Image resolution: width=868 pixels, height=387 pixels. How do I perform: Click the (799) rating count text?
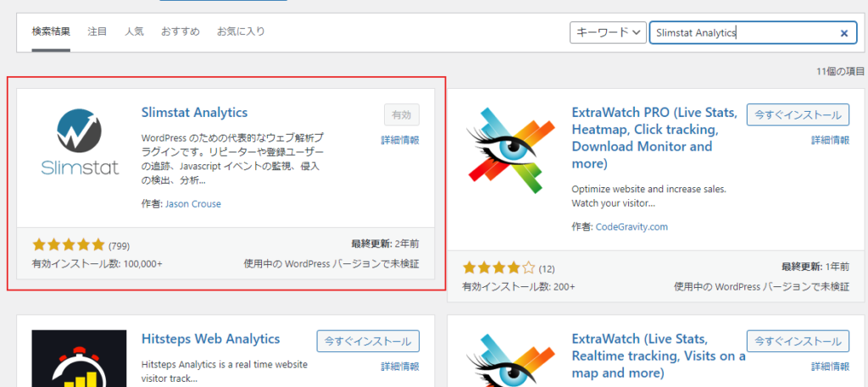click(119, 246)
